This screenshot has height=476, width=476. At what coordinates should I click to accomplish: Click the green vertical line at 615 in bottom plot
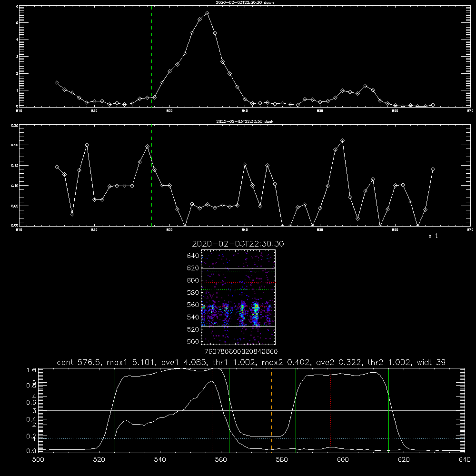pos(388,410)
